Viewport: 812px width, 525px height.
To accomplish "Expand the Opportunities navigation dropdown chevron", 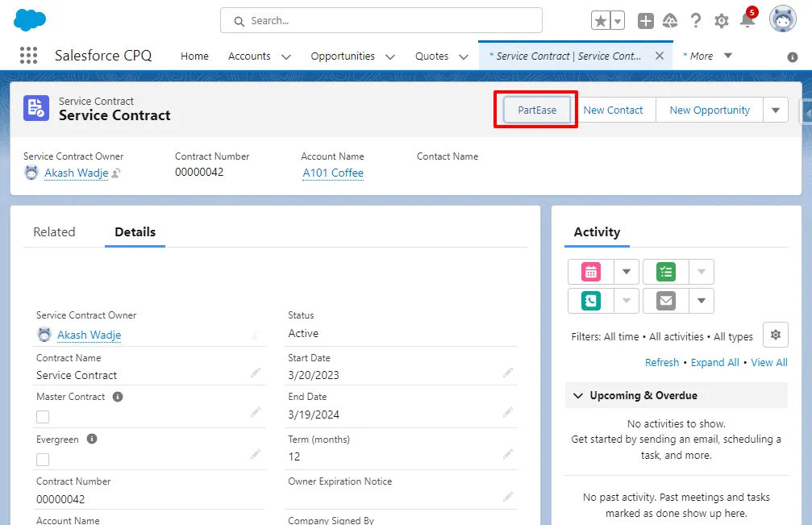I will tap(390, 56).
